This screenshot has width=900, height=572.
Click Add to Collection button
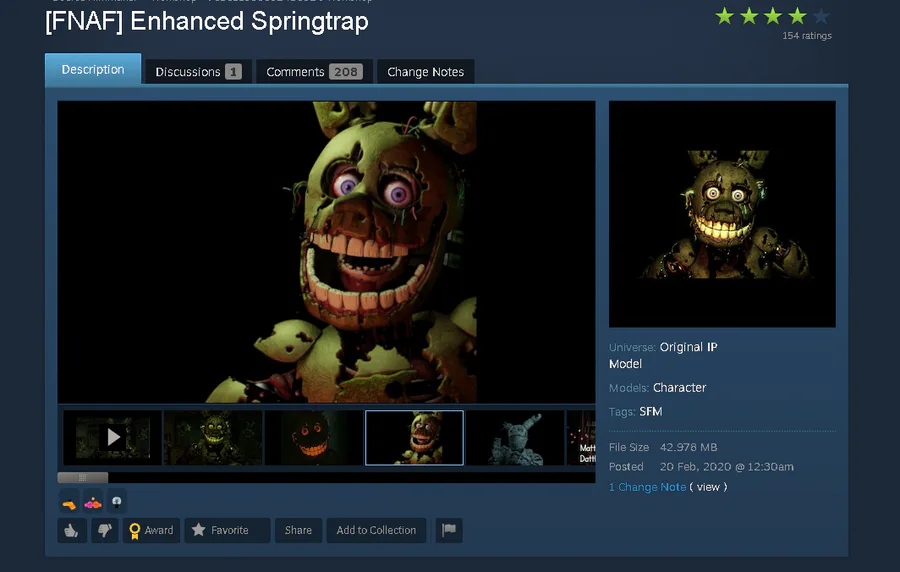(377, 530)
